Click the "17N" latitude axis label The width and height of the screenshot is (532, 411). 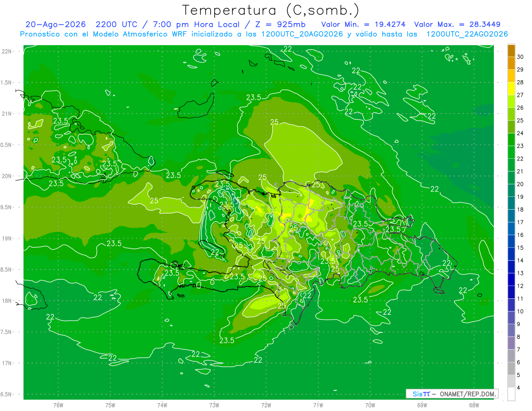8,363
